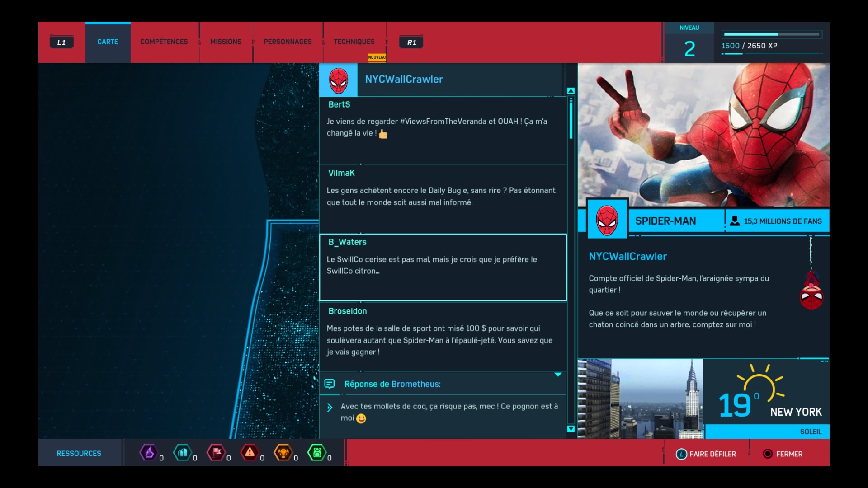Click the followers person icon
This screenshot has height=488, width=868.
(735, 221)
